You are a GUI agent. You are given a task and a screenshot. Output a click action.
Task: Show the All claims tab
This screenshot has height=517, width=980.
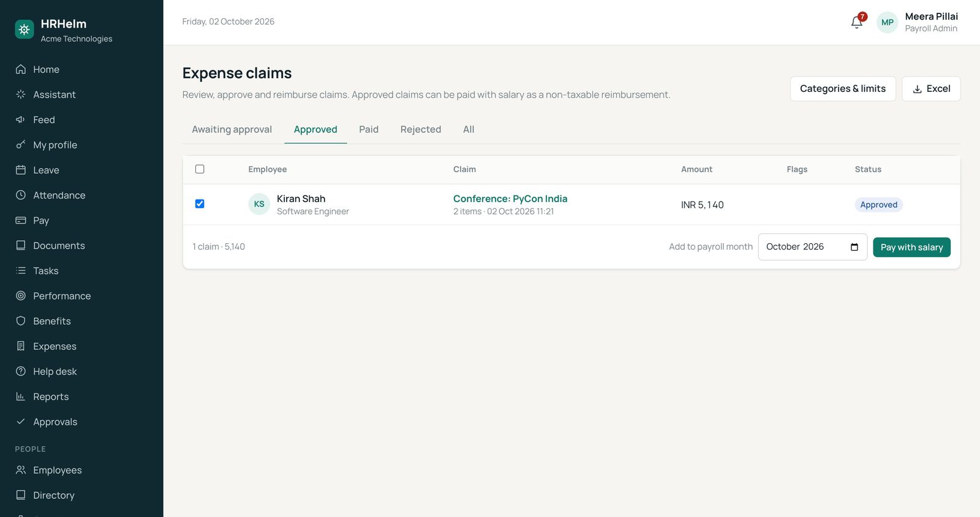(469, 129)
